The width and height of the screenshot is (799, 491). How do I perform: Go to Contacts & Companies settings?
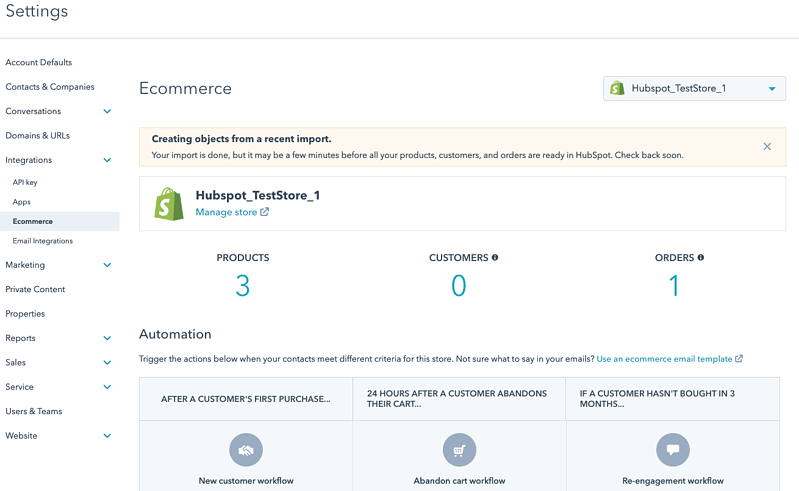pyautogui.click(x=50, y=87)
